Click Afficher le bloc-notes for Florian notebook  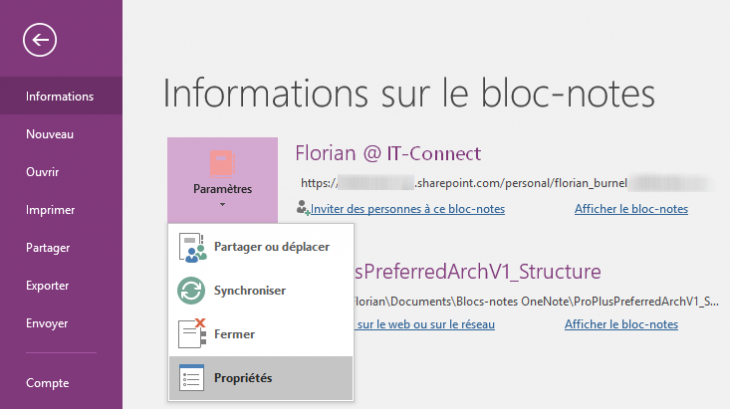[631, 209]
